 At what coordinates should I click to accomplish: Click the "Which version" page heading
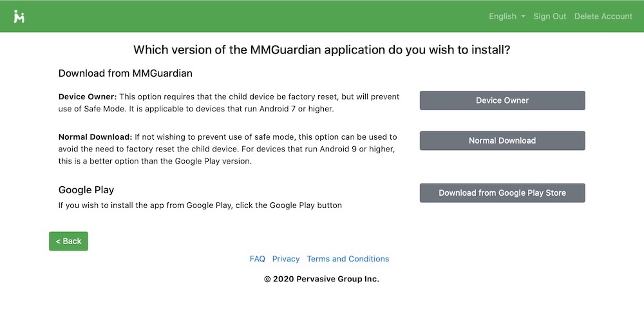point(322,50)
